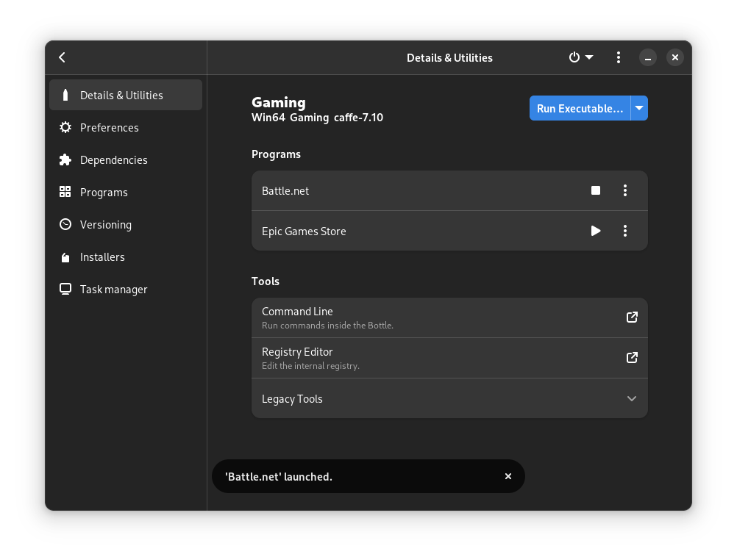This screenshot has width=737, height=560.
Task: Open Run Executable dropdown arrow
Action: tap(639, 108)
